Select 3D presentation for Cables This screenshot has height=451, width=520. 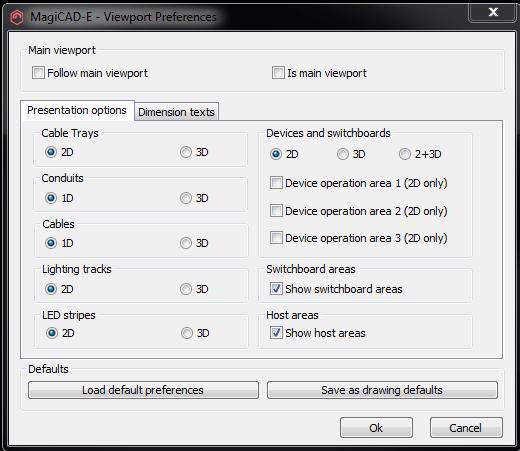tap(186, 243)
